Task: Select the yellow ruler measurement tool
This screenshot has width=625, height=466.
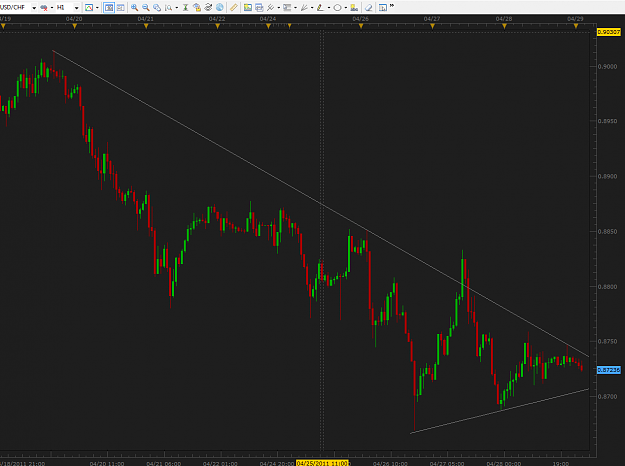Action: (234, 8)
